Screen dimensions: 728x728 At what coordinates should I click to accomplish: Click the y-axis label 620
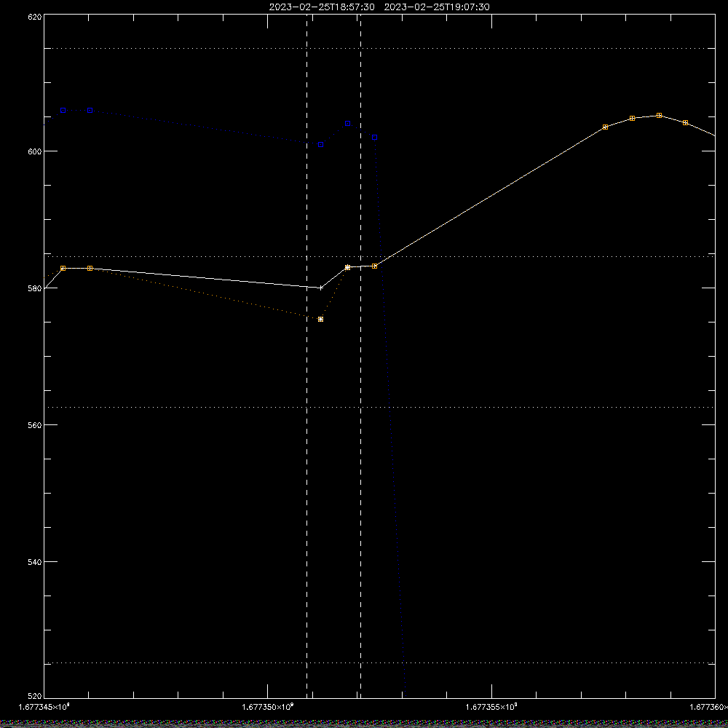point(35,16)
